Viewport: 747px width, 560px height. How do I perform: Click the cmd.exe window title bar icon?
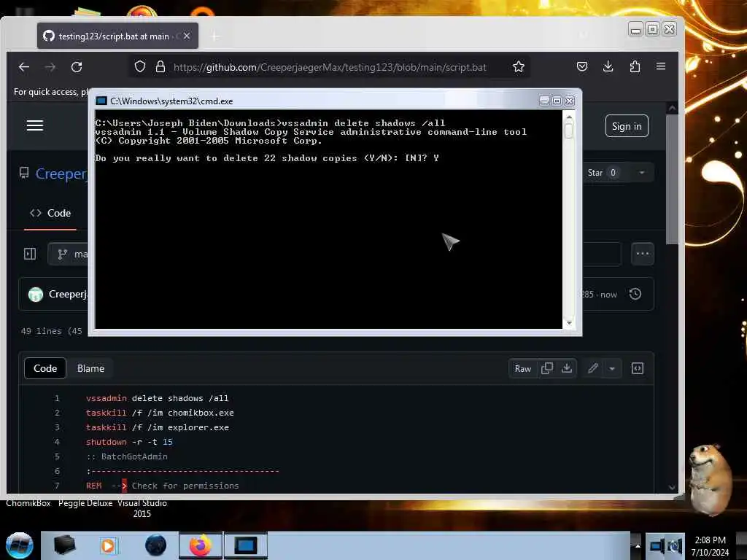click(x=101, y=101)
